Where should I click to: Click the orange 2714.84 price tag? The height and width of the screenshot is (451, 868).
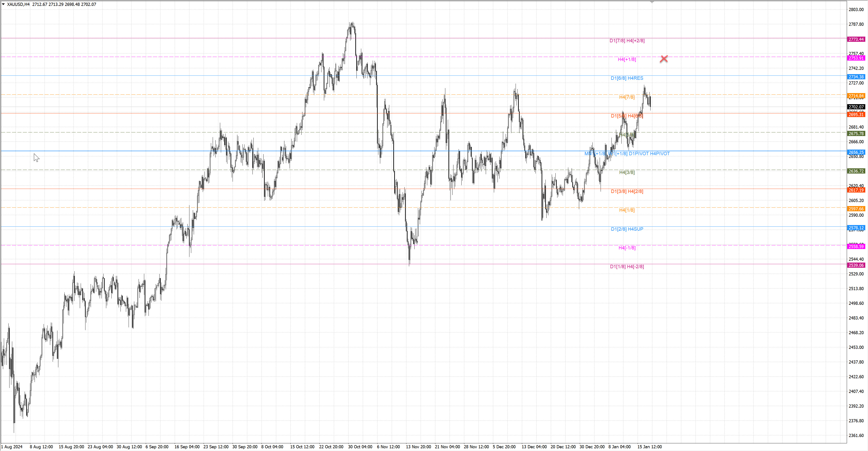tap(856, 96)
